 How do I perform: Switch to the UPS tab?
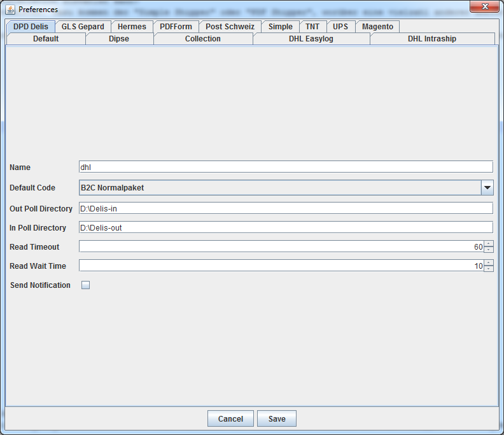click(x=340, y=26)
